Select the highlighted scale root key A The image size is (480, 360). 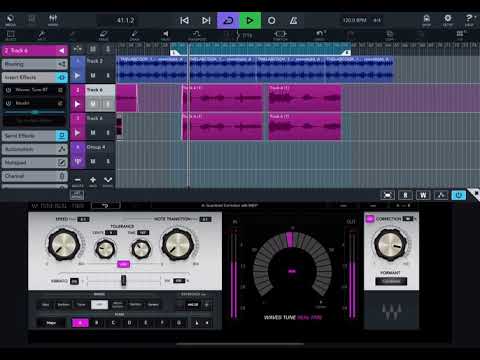80,323
